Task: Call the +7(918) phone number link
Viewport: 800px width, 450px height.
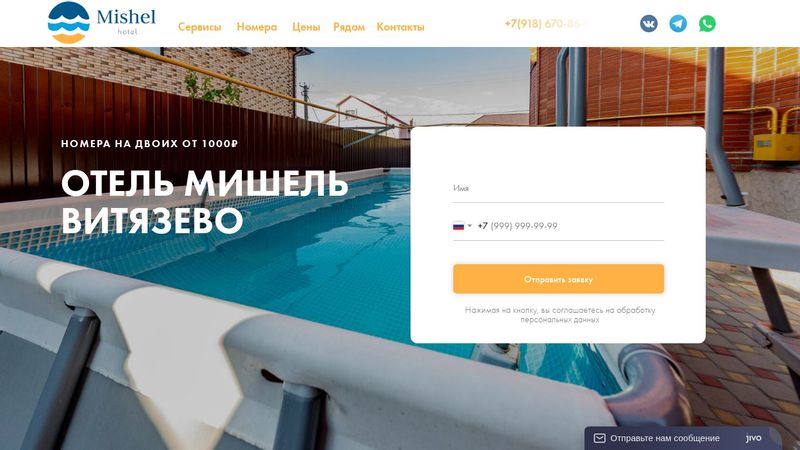Action: coord(546,23)
